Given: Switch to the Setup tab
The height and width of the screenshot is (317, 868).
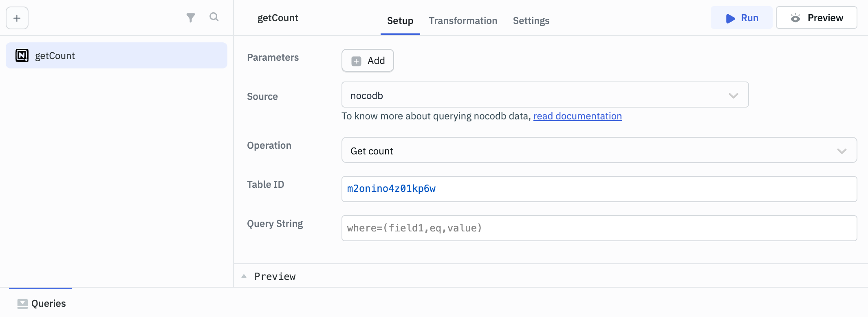Looking at the screenshot, I should [x=400, y=21].
